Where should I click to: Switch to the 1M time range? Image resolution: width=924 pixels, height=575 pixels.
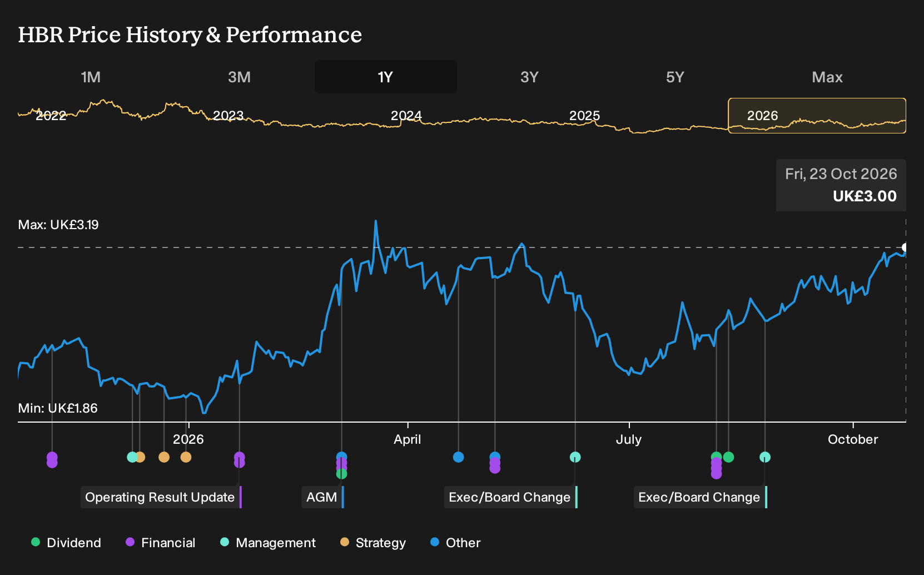pos(91,77)
